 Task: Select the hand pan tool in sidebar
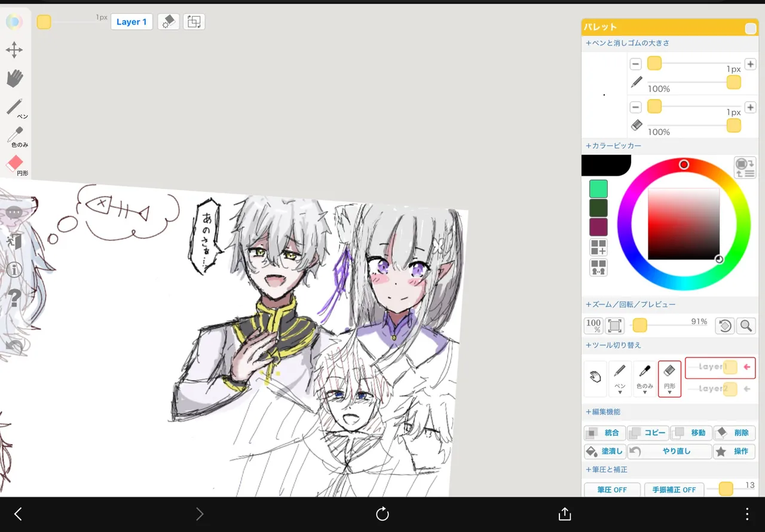14,78
